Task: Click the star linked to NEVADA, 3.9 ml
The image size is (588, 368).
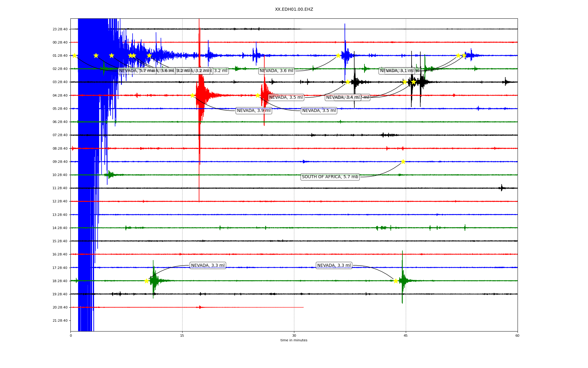Action: [x=192, y=95]
